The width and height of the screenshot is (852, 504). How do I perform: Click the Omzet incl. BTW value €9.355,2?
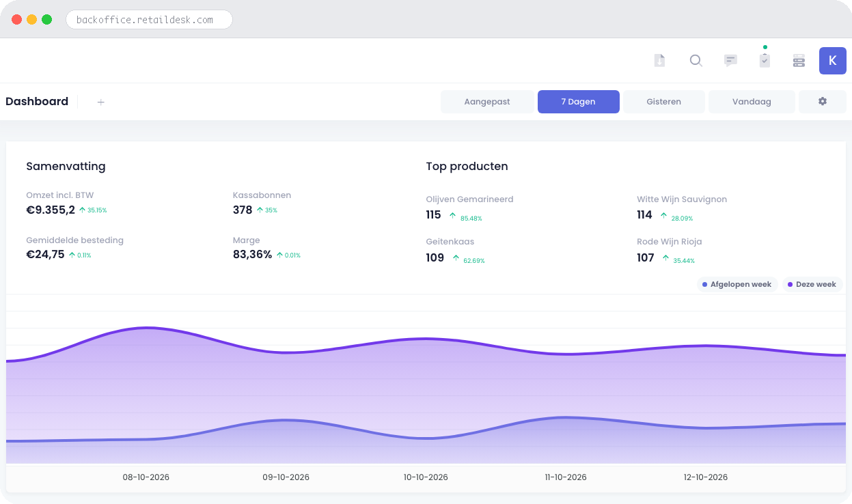pyautogui.click(x=51, y=210)
